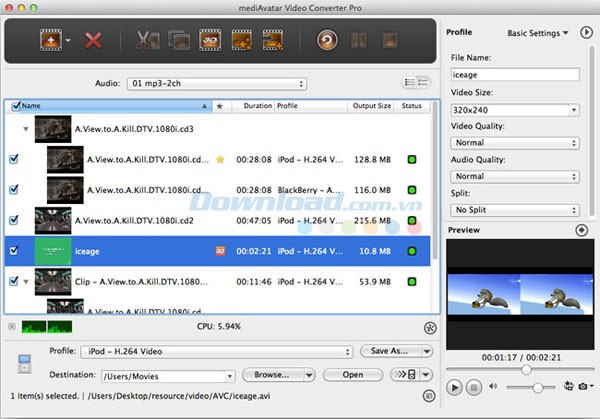Click the Preview panel pop-out icon

[x=582, y=230]
